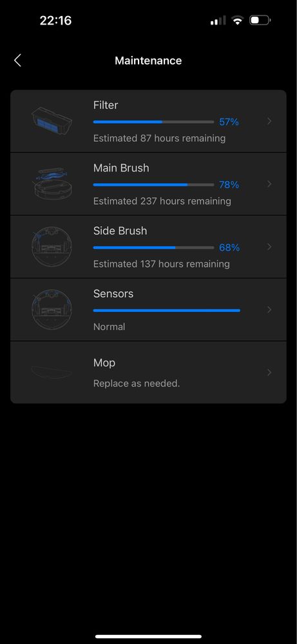The image size is (297, 644).
Task: Open the Filter maintenance item
Action: click(148, 121)
